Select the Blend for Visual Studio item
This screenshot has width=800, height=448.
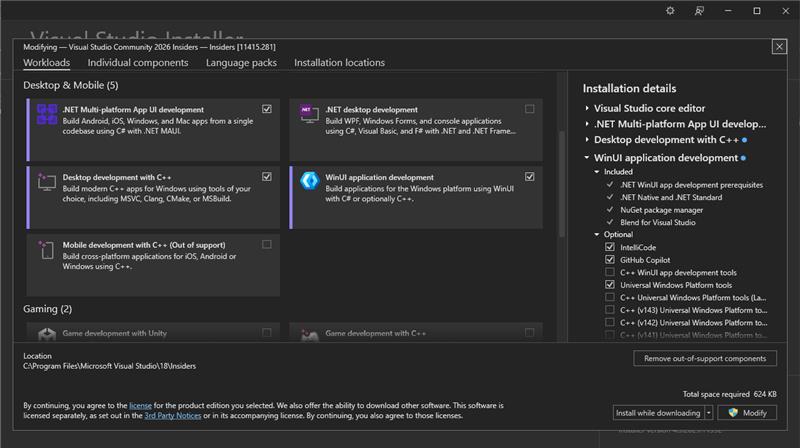(x=658, y=222)
